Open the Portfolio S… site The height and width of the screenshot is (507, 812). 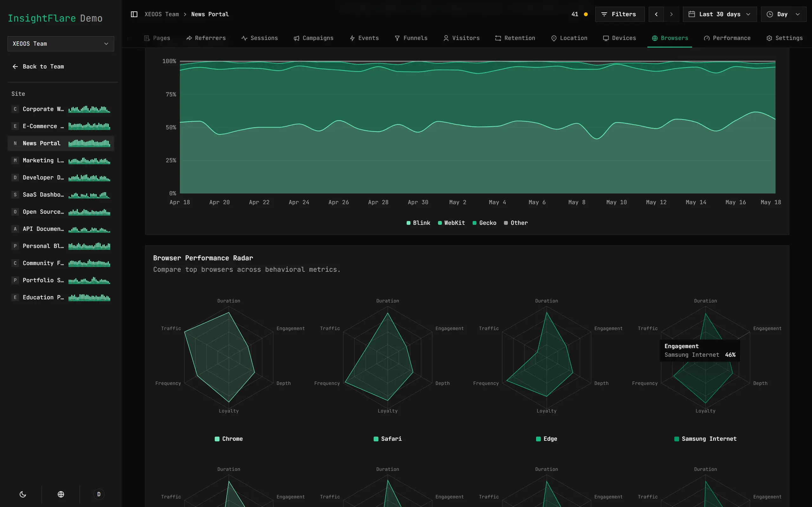tap(61, 280)
